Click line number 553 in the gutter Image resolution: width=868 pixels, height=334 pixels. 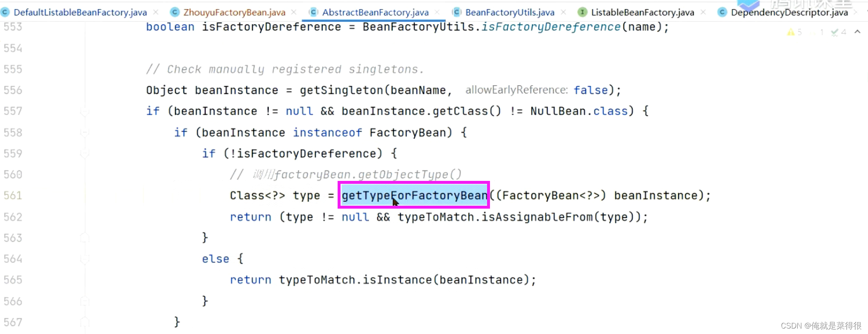(13, 27)
